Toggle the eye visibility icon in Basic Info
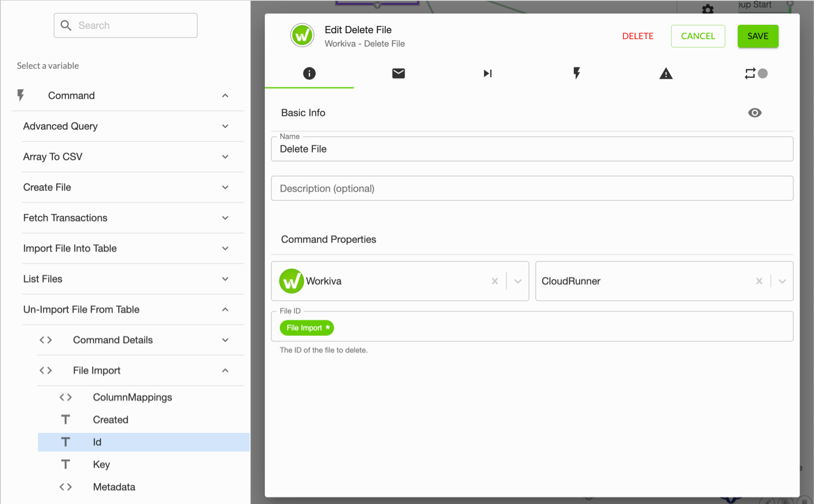This screenshot has height=504, width=814. point(755,113)
